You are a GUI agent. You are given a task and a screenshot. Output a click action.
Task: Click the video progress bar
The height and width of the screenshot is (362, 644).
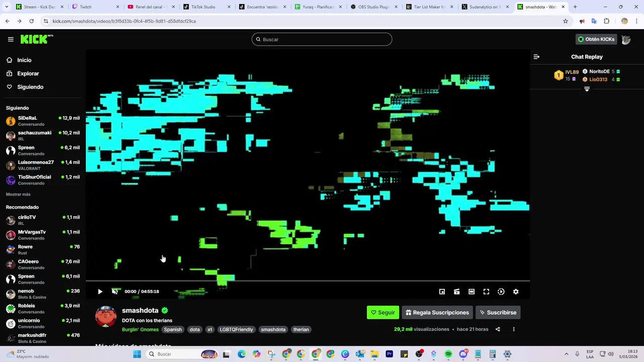tap(307, 281)
